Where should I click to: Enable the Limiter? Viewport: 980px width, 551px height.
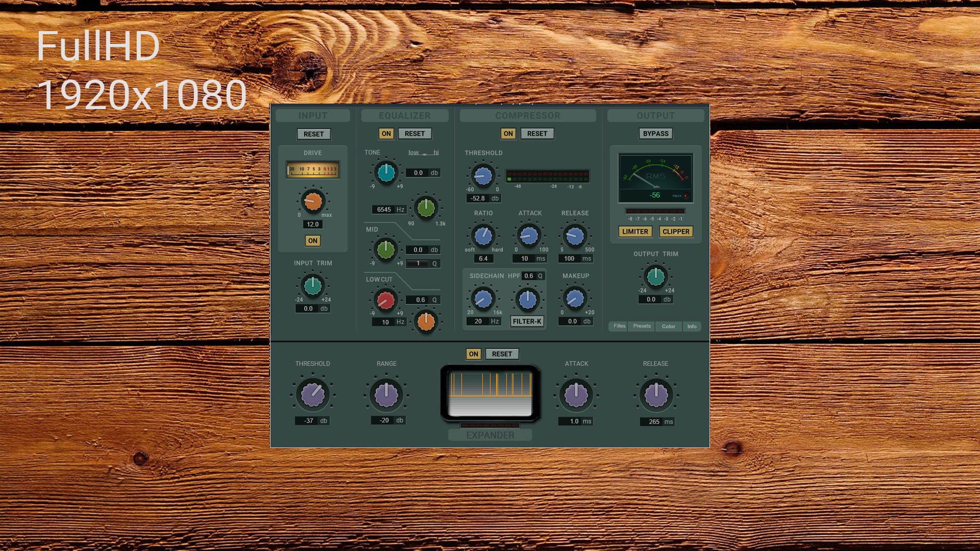click(635, 232)
